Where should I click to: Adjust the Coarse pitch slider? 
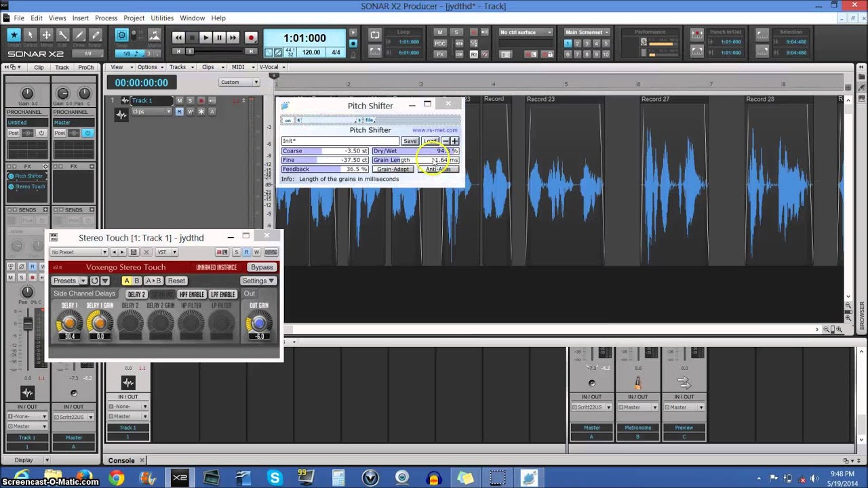325,150
